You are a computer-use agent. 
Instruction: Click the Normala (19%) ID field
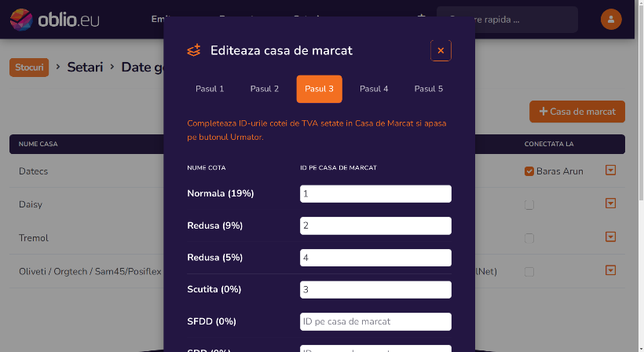coord(375,194)
